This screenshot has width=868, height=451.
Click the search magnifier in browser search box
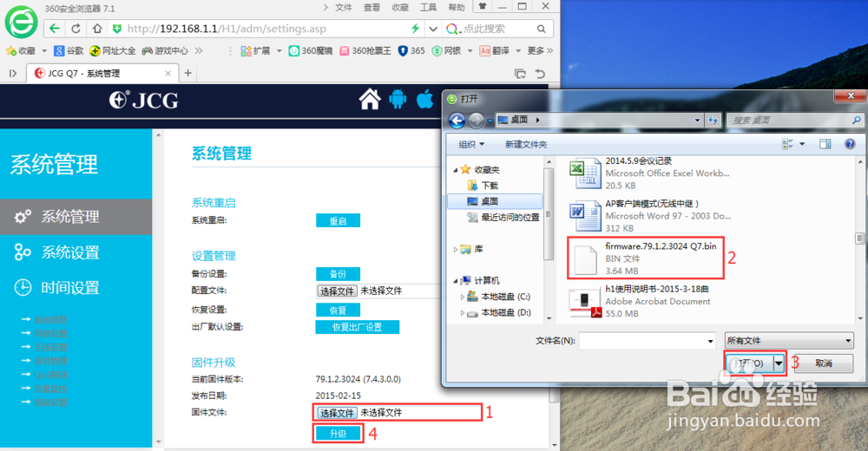(541, 29)
